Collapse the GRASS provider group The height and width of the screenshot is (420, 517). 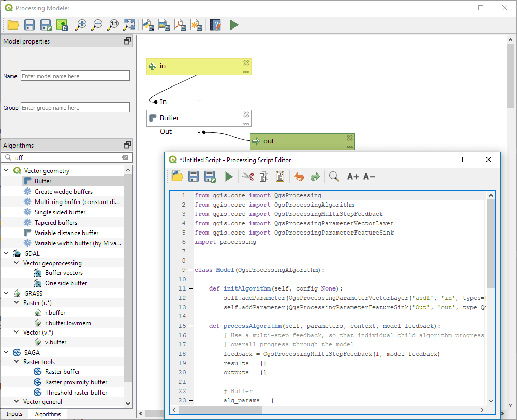tap(6, 293)
